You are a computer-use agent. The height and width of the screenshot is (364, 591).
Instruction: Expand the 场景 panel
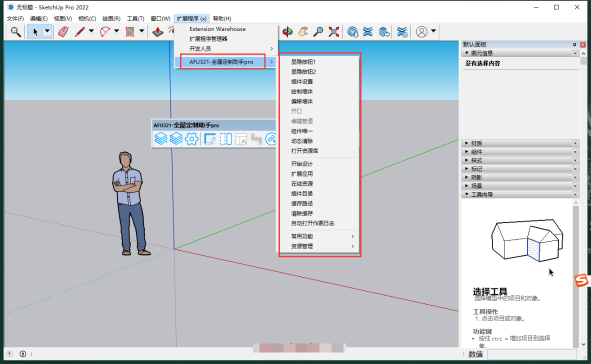click(466, 186)
